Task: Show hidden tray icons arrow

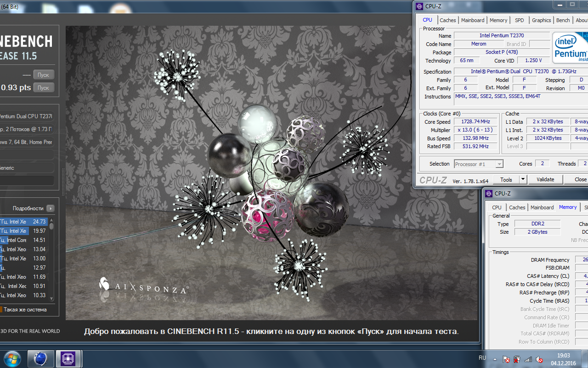Action: 495,359
